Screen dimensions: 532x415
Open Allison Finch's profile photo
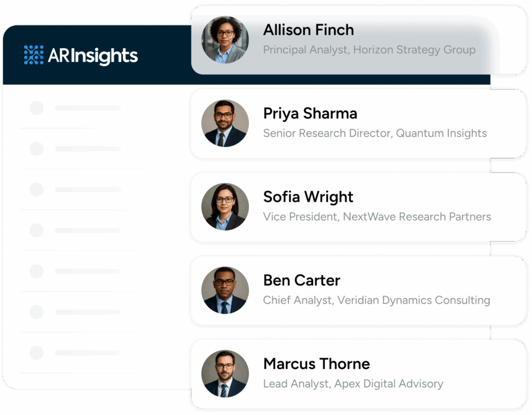click(x=225, y=39)
